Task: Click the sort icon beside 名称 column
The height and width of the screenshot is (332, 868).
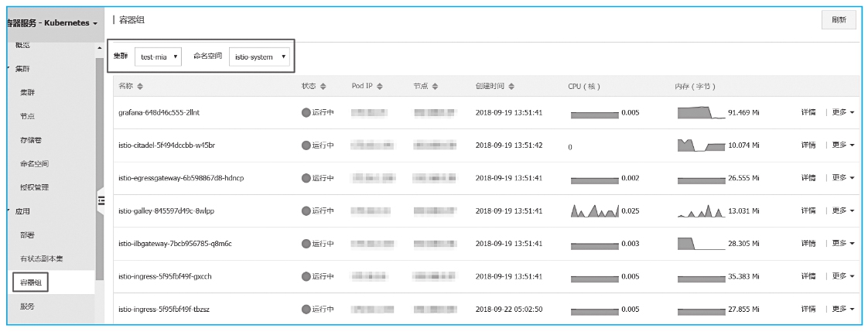Action: 140,87
